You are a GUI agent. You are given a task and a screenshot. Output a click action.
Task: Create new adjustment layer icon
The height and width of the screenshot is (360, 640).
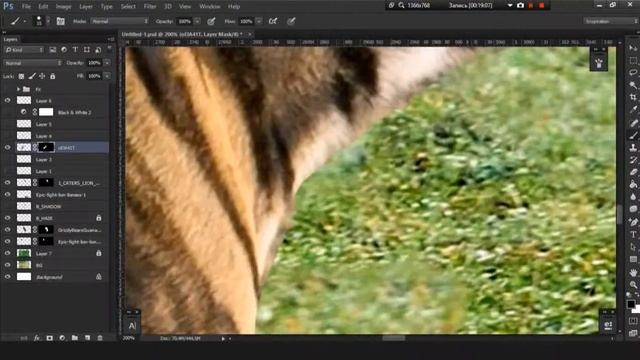click(62, 338)
